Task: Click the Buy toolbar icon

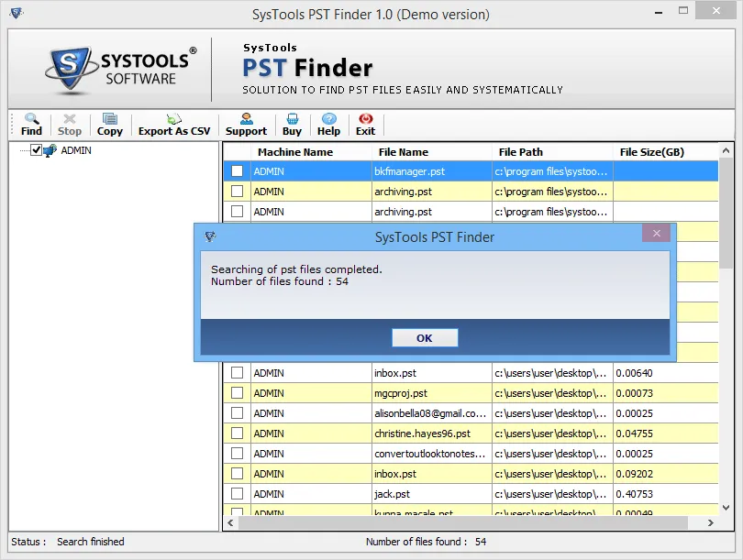Action: click(x=292, y=125)
